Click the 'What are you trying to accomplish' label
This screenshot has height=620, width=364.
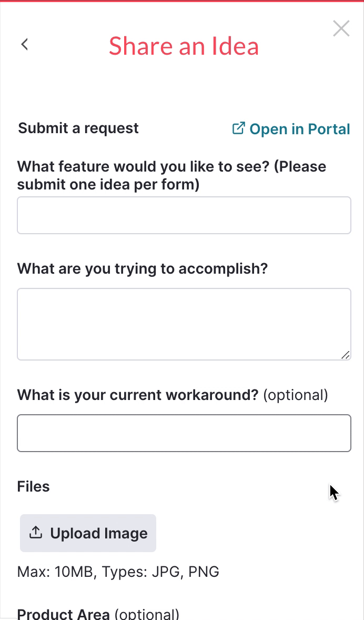(143, 268)
